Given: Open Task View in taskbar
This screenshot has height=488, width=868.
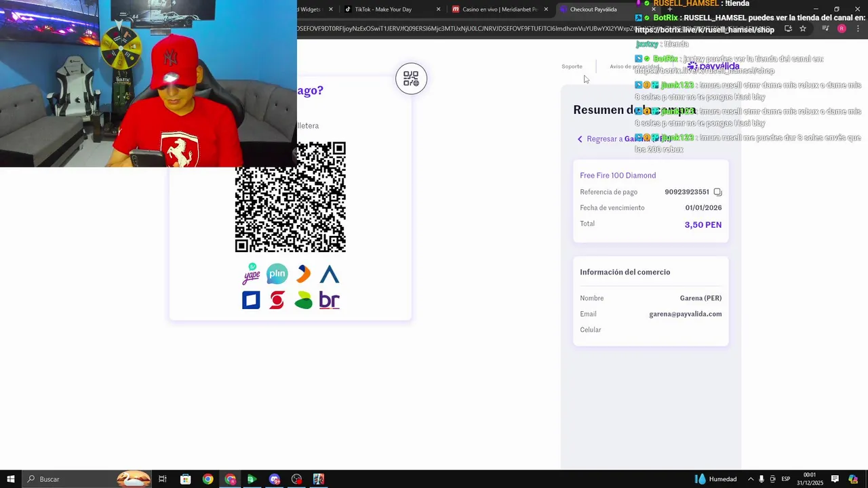Looking at the screenshot, I should click(x=163, y=479).
